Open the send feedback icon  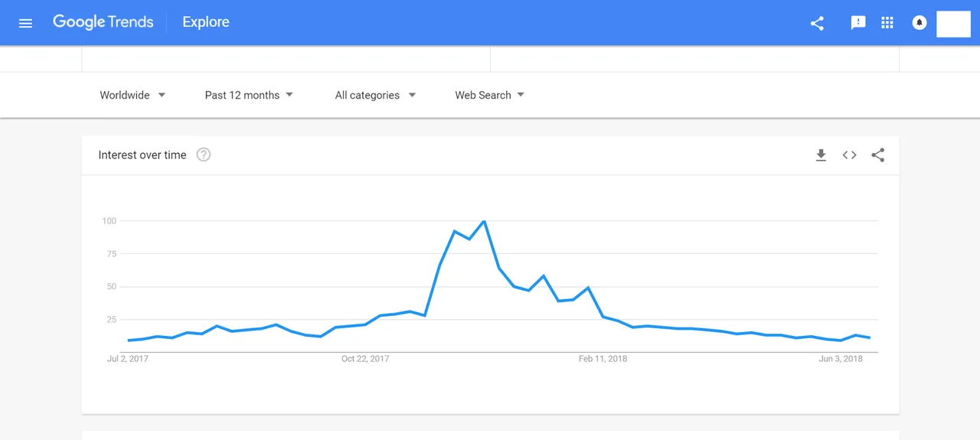pyautogui.click(x=858, y=23)
